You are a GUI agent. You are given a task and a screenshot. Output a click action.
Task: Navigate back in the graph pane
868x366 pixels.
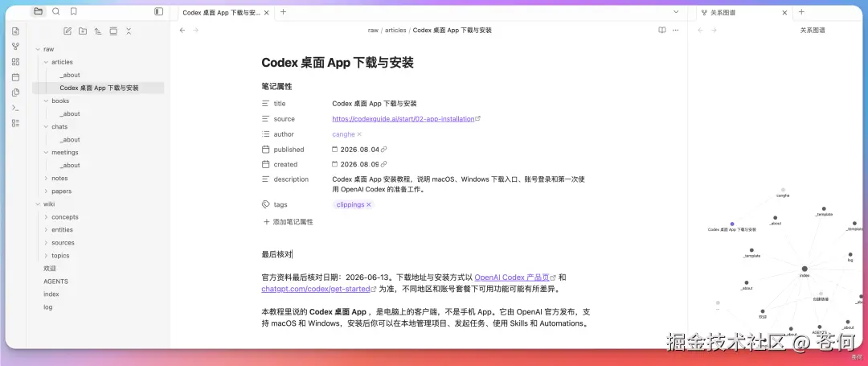click(x=700, y=31)
